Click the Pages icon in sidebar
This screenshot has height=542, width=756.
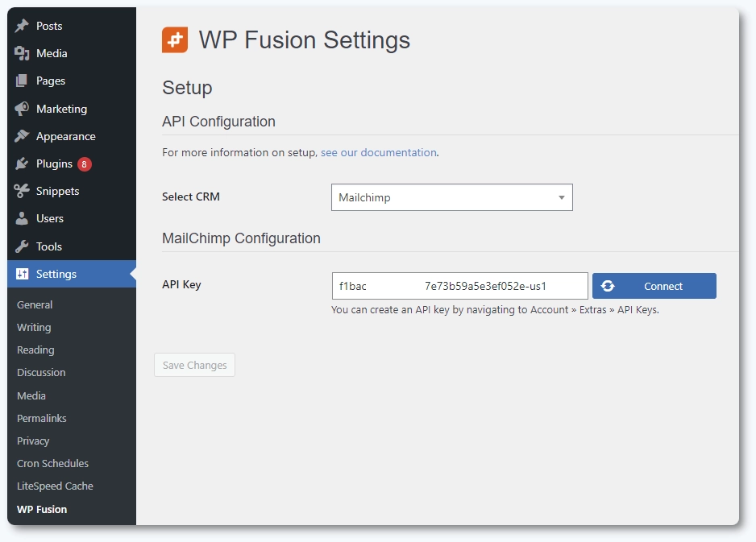point(23,81)
